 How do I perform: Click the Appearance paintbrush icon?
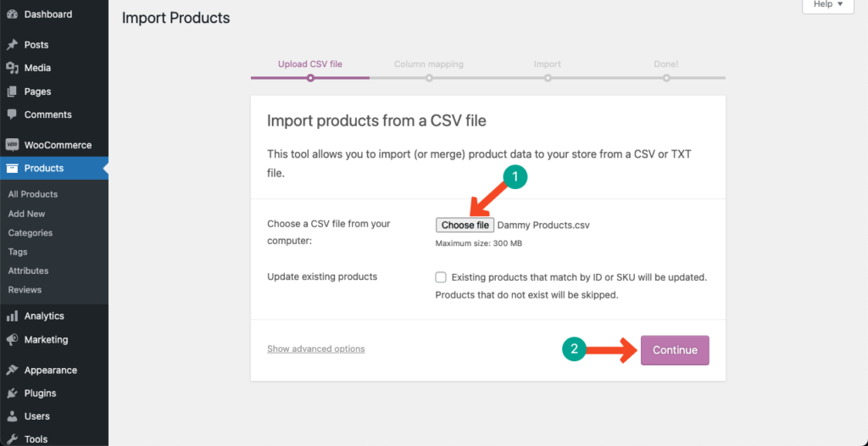[12, 371]
